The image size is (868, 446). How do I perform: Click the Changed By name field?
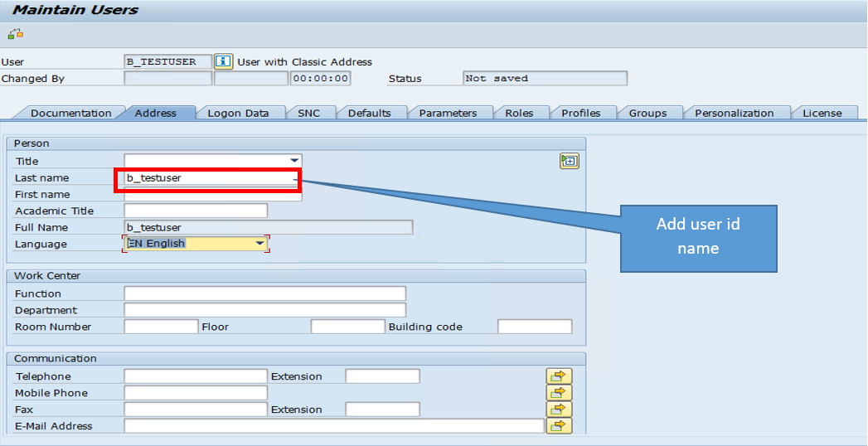[x=168, y=78]
